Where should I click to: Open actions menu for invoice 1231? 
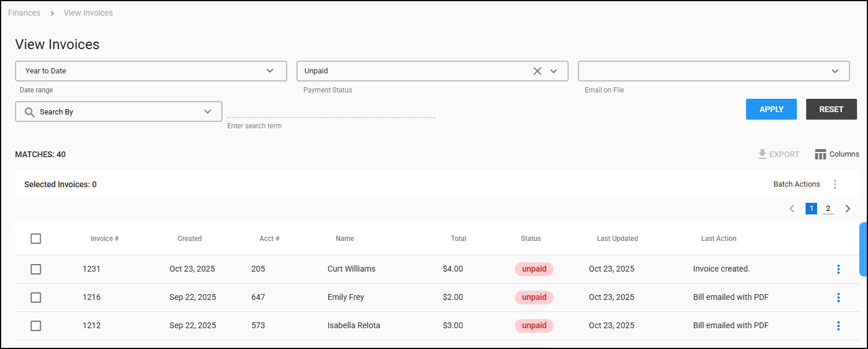838,269
